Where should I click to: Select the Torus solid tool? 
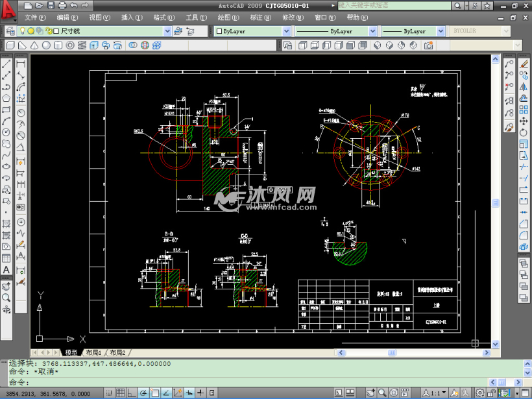click(70, 45)
